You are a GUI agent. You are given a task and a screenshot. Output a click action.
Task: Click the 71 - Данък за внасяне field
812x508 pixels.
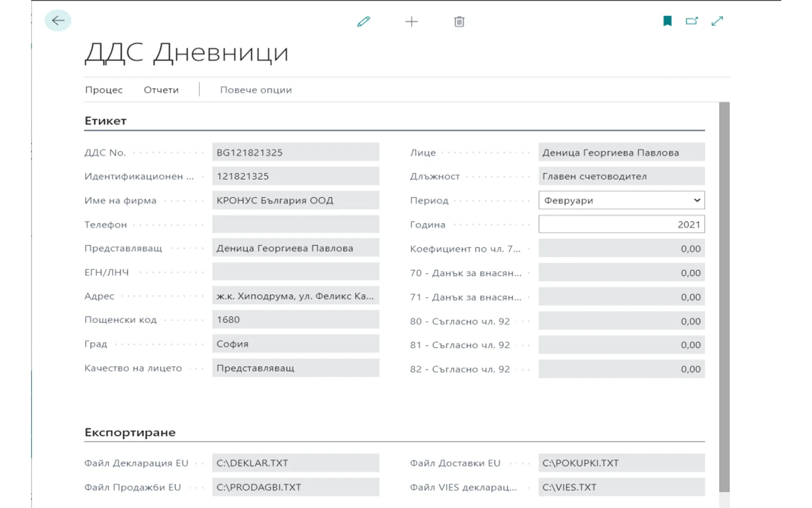click(x=622, y=297)
